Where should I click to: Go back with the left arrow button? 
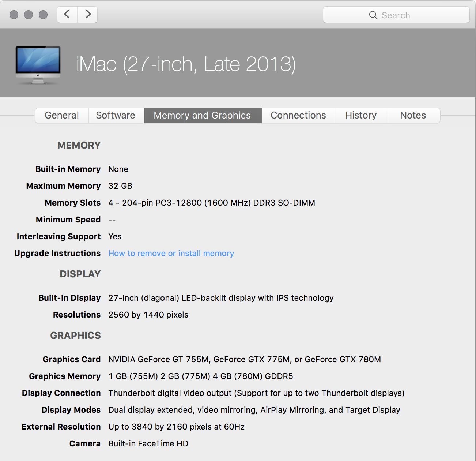click(x=67, y=15)
